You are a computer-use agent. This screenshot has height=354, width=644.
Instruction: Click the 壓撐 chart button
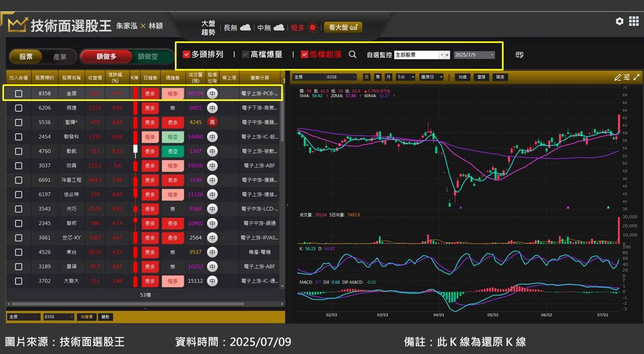[x=481, y=77]
